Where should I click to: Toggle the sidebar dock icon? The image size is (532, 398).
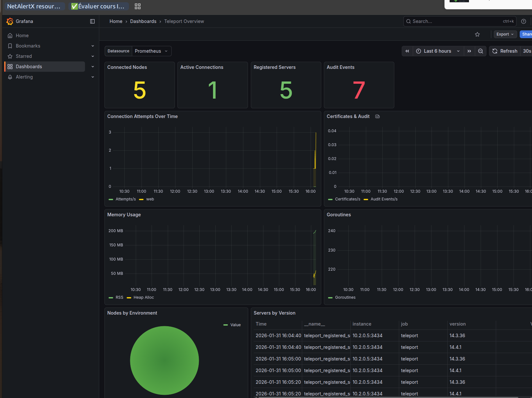92,21
